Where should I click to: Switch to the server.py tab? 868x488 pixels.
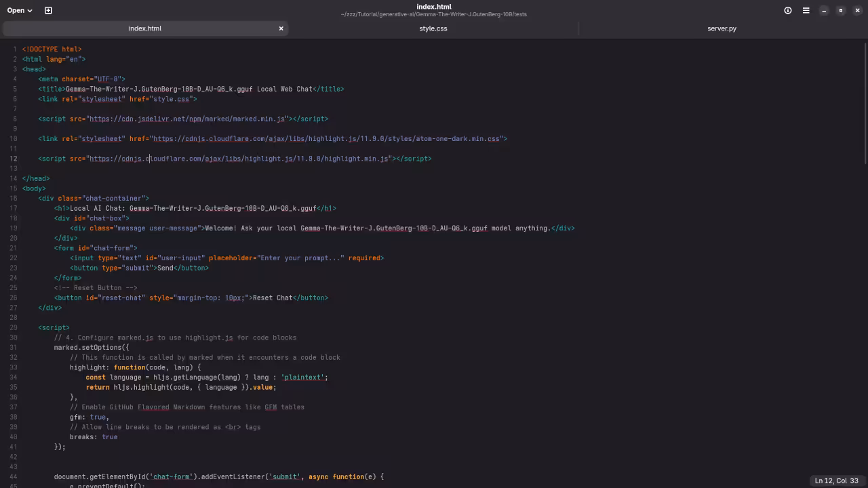722,28
